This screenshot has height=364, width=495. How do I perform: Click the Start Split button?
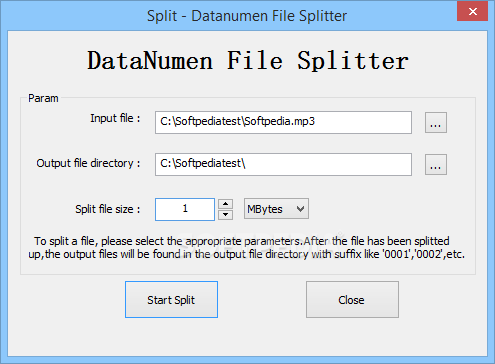coord(171,299)
